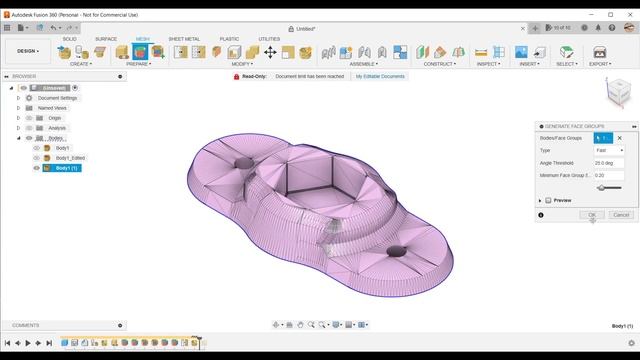The width and height of the screenshot is (640, 360).
Task: Toggle visibility of the Analysis folder
Action: click(29, 128)
